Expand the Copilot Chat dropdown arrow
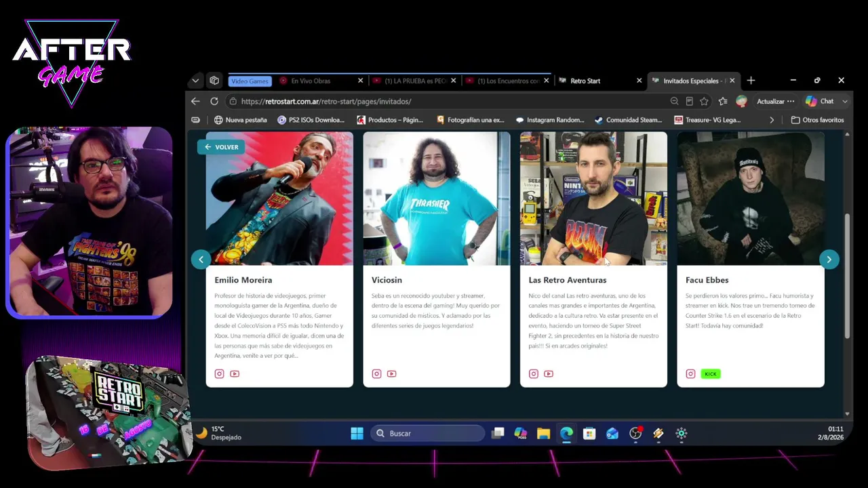The width and height of the screenshot is (868, 488). point(844,101)
